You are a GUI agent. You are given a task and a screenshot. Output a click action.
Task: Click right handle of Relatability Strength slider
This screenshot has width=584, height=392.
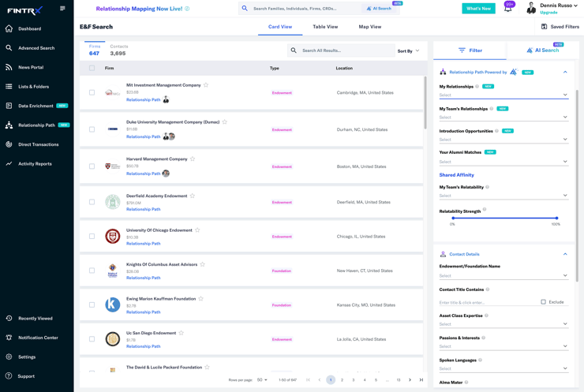pos(556,218)
